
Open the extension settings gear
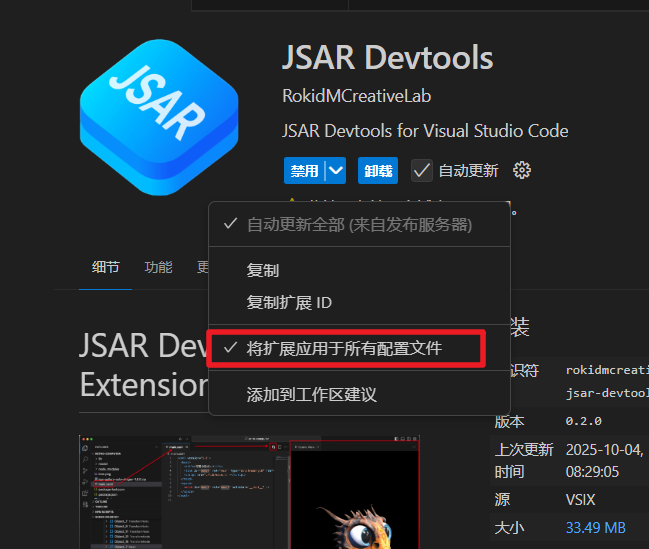coord(522,170)
